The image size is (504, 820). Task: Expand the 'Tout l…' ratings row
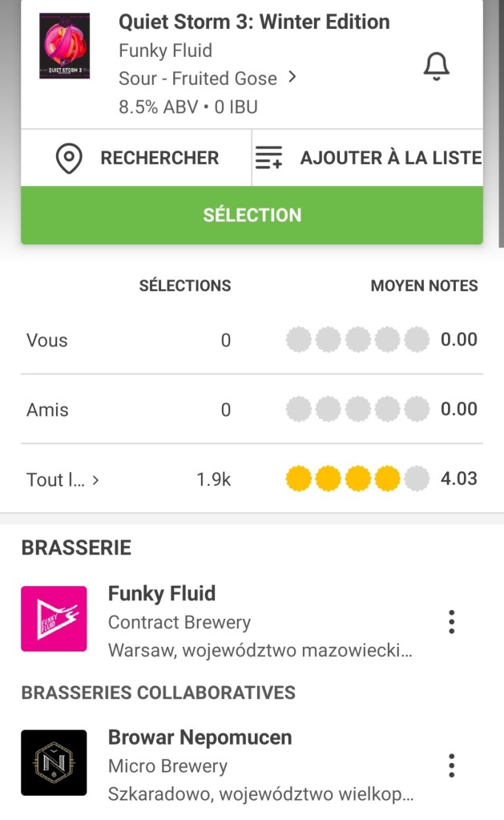pos(62,479)
